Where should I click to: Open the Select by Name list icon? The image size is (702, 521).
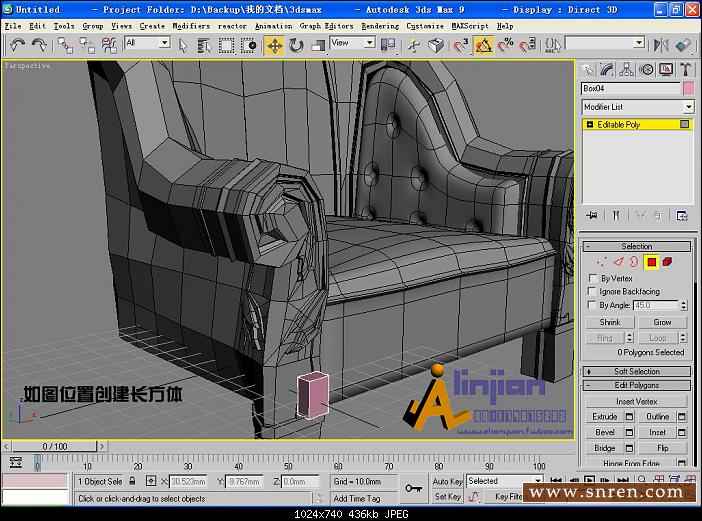coord(204,45)
